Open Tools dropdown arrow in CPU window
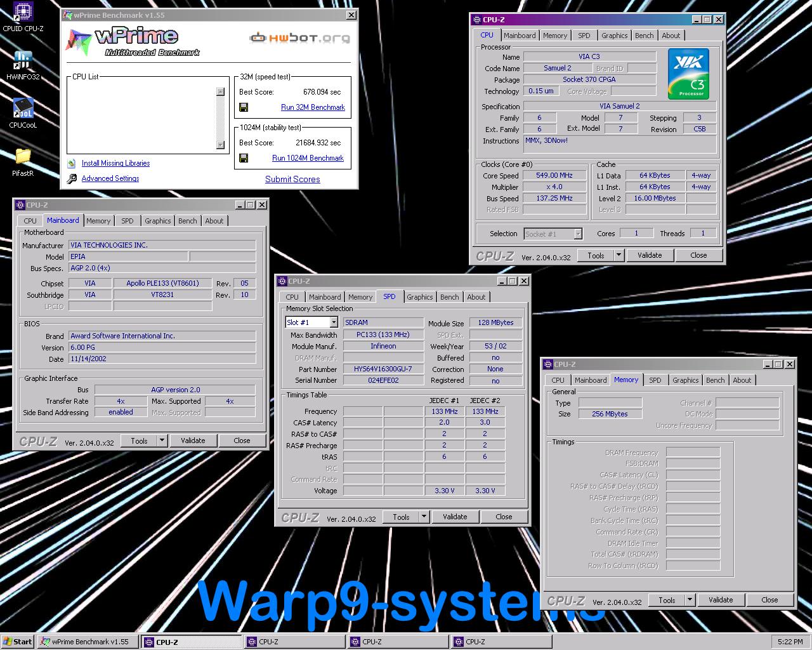812x650 pixels. (619, 255)
